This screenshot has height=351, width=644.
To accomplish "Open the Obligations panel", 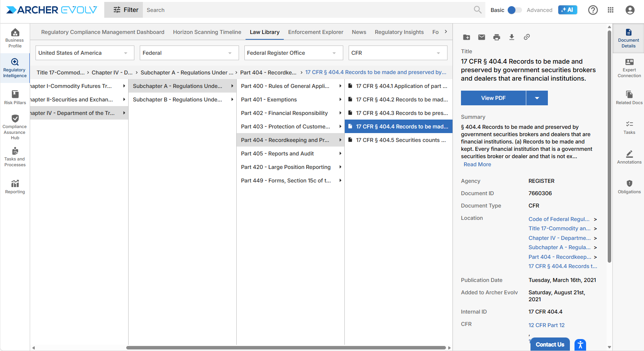I will tap(629, 187).
